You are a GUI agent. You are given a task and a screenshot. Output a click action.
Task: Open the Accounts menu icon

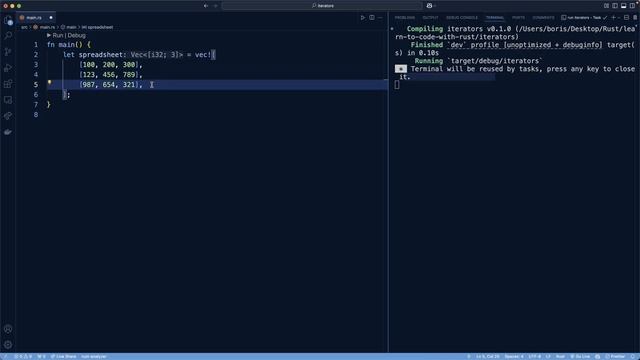[8, 329]
